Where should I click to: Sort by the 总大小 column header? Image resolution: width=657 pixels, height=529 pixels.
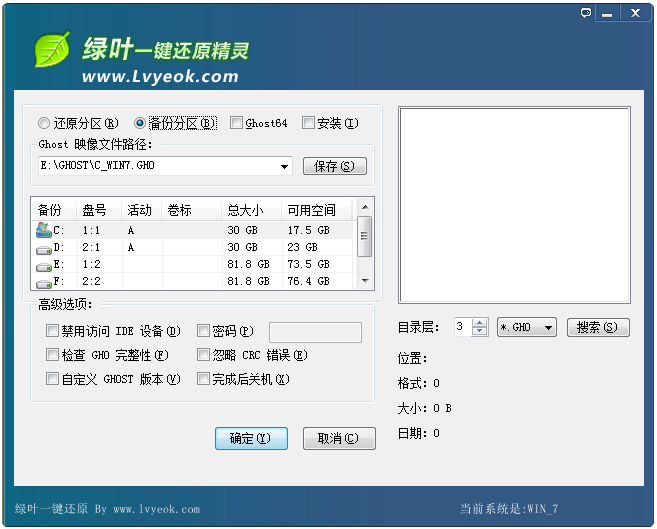[x=251, y=210]
